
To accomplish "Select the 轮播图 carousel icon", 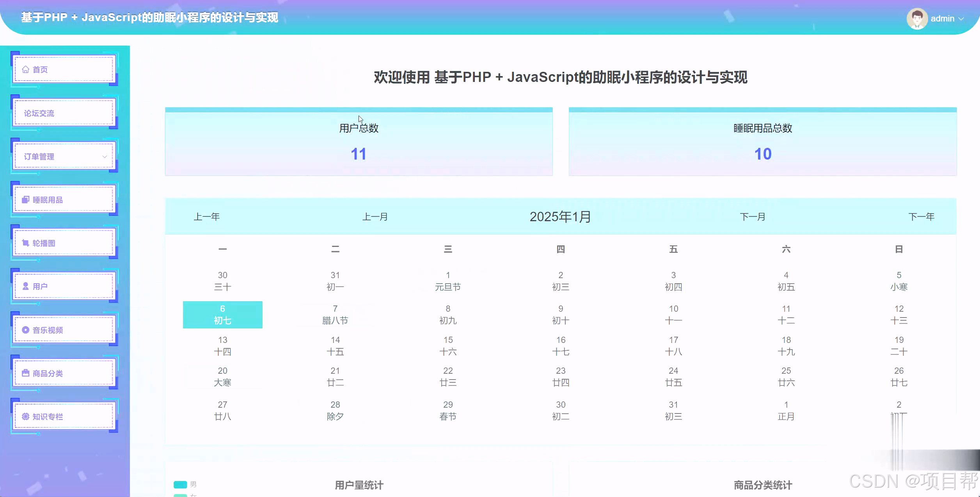I will tap(25, 243).
